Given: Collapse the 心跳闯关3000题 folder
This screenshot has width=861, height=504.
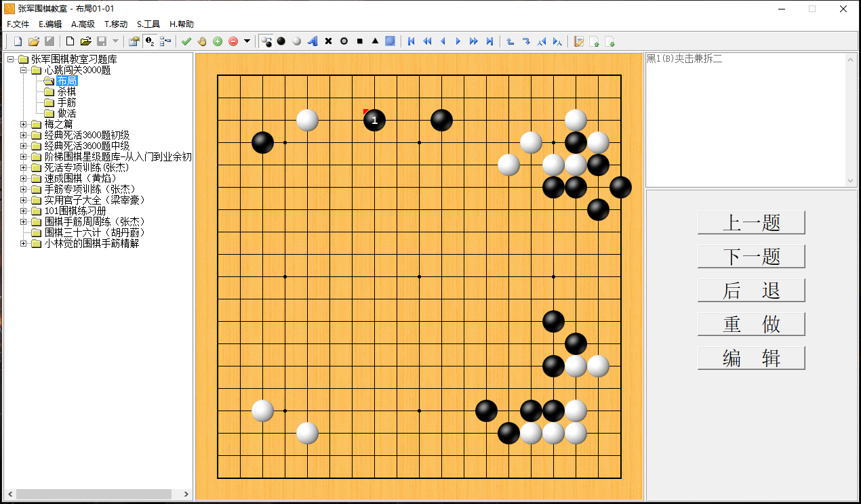Looking at the screenshot, I should point(24,70).
